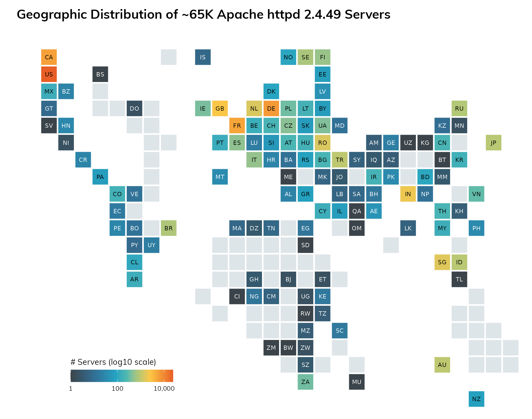Select the CN China tile

coord(442,143)
